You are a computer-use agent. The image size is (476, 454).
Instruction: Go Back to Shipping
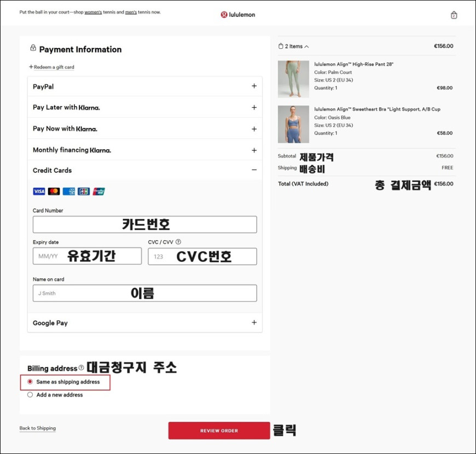(38, 428)
